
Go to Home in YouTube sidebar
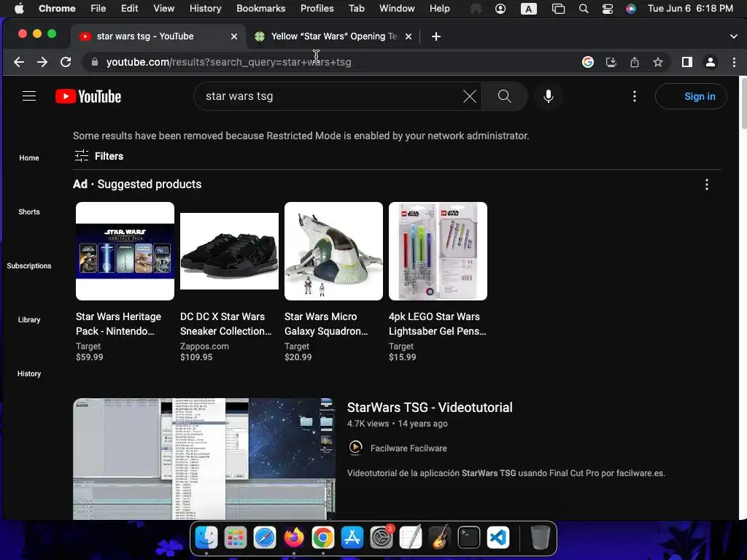point(29,157)
